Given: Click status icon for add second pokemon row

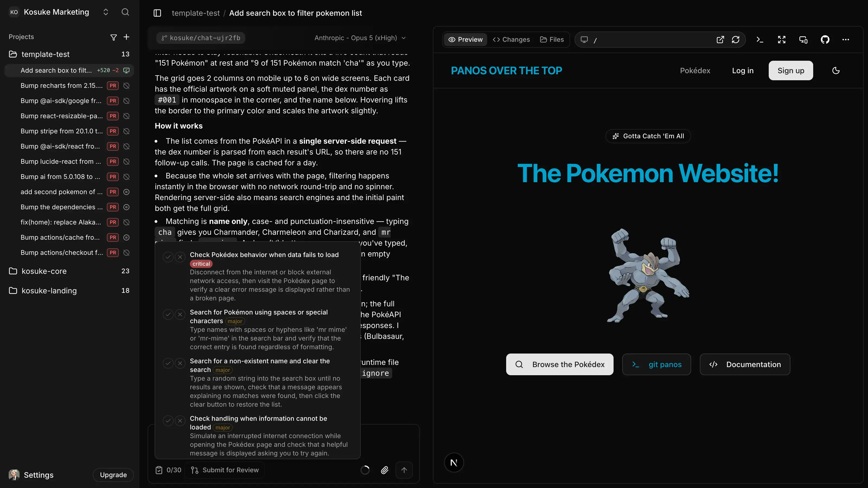Looking at the screenshot, I should (126, 192).
